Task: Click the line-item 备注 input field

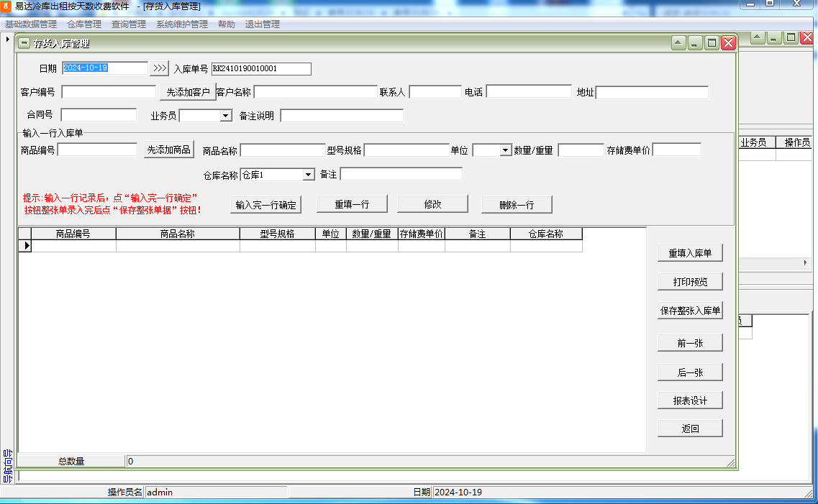Action: click(401, 174)
